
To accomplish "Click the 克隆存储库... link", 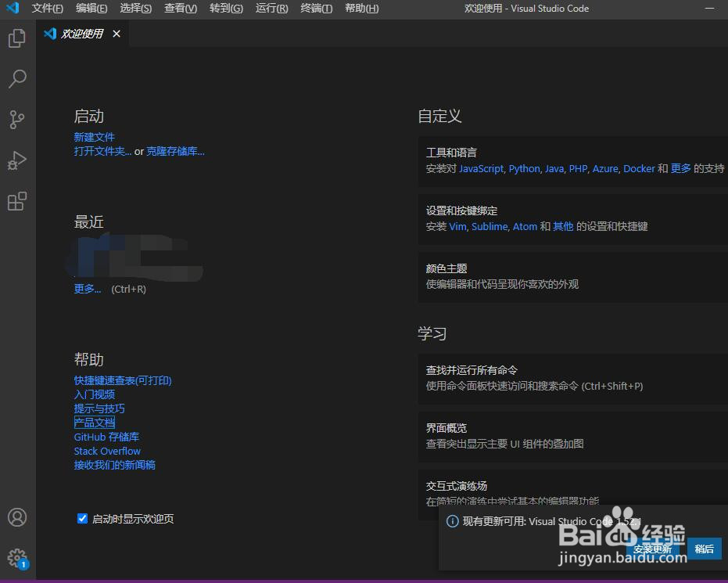I will (x=175, y=151).
